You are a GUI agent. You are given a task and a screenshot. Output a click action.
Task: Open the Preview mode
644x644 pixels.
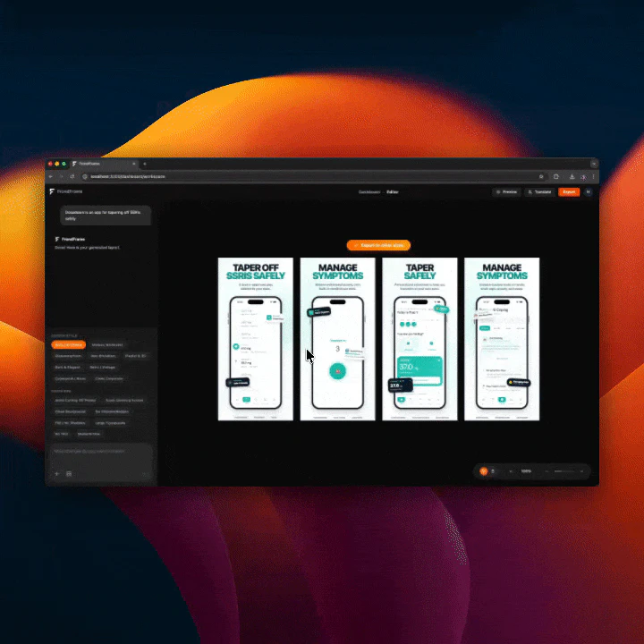point(506,191)
